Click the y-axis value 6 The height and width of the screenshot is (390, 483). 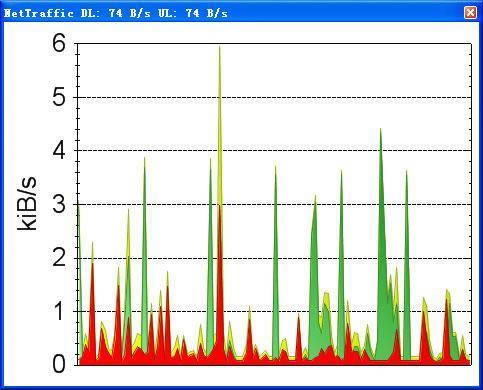(x=59, y=44)
